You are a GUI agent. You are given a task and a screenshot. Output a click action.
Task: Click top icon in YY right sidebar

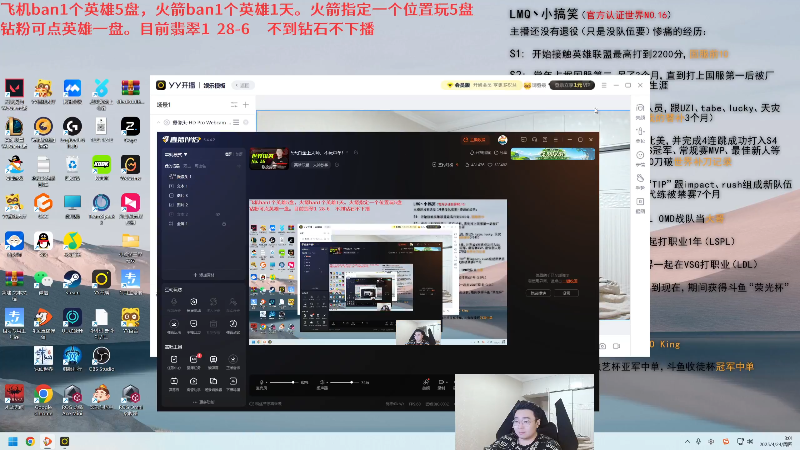(640, 108)
